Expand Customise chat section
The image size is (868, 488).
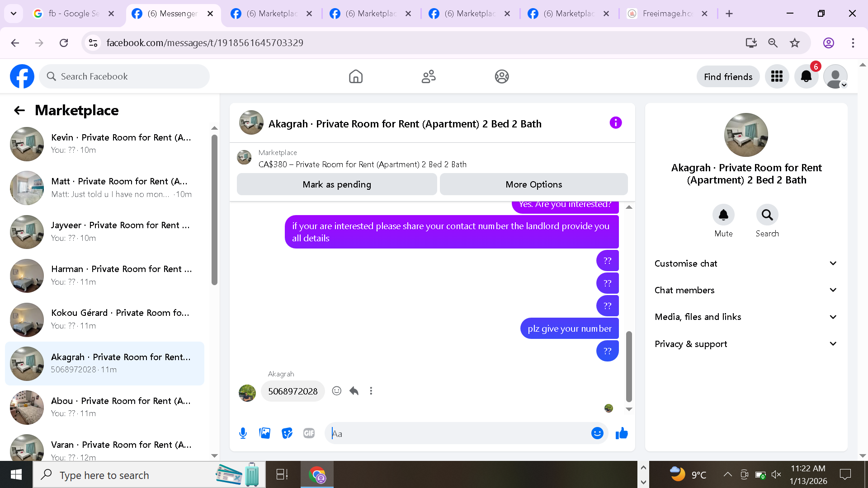[745, 263]
